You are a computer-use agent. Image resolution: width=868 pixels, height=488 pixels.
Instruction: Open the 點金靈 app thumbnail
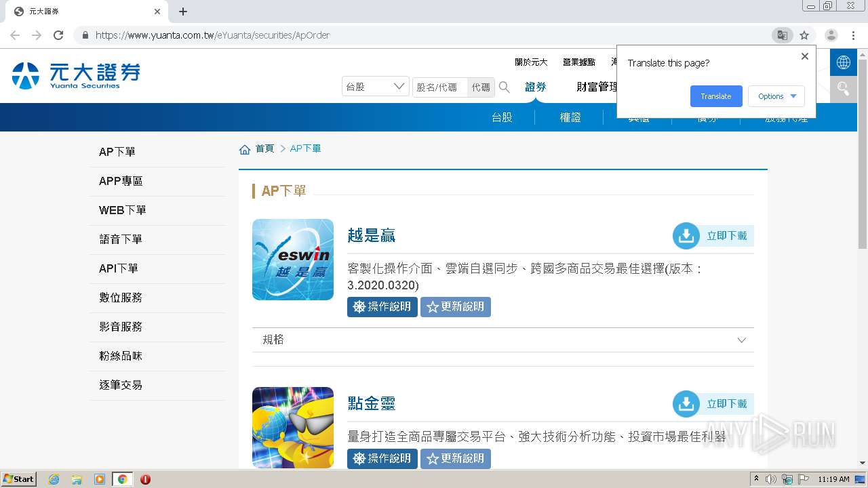point(293,428)
